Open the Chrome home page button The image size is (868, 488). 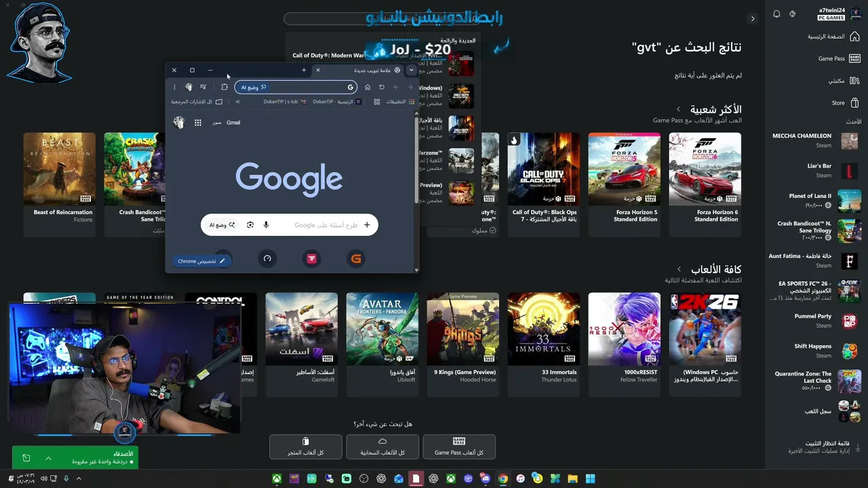tap(368, 87)
